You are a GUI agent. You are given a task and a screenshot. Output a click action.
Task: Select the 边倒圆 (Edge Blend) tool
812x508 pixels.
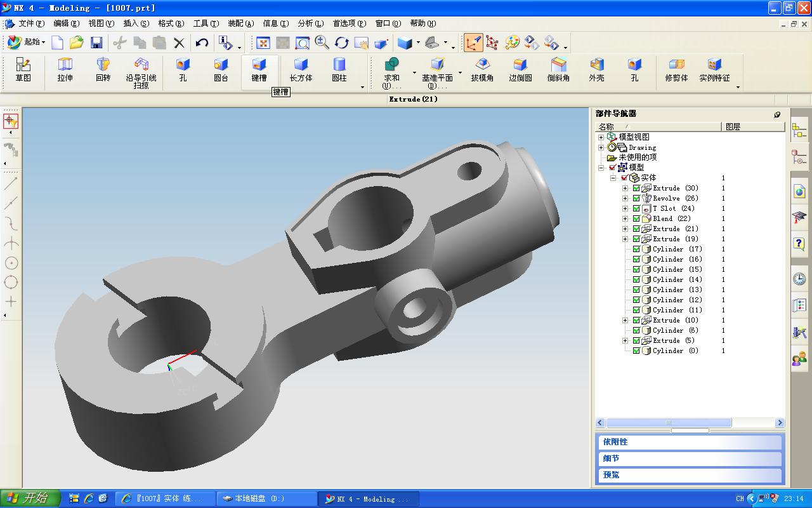520,70
